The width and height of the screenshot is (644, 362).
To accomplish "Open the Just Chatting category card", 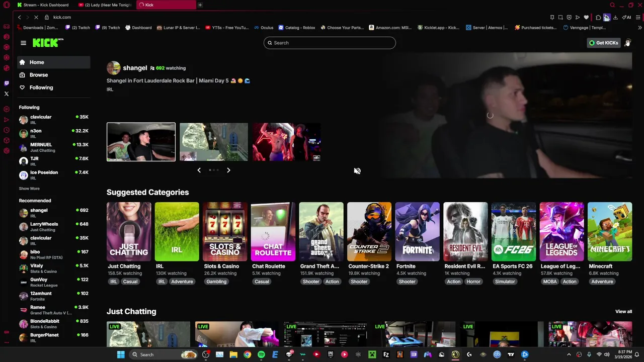I will [129, 231].
